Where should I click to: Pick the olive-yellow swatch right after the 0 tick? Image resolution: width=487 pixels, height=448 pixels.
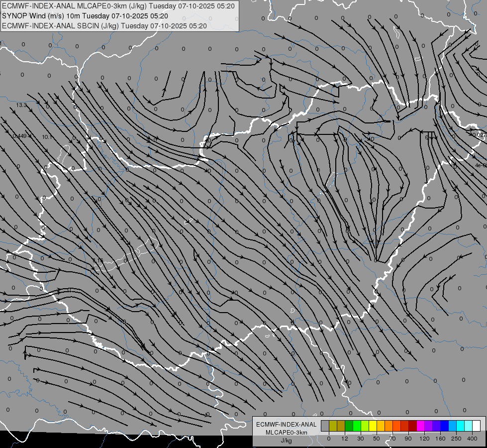pos(333,426)
